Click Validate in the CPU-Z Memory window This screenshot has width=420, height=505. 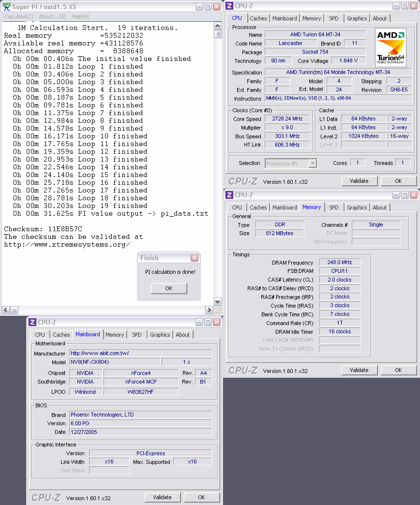point(359,370)
